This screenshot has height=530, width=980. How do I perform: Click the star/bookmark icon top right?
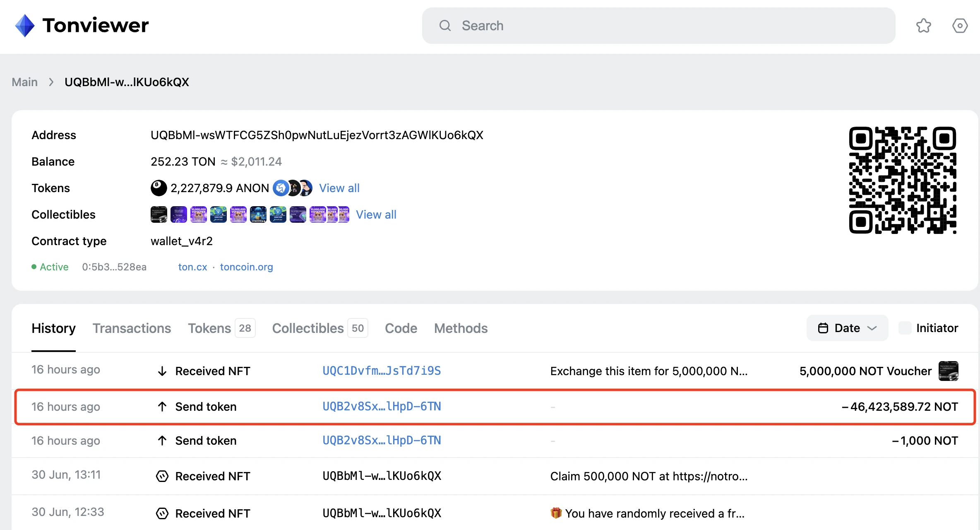[923, 26]
